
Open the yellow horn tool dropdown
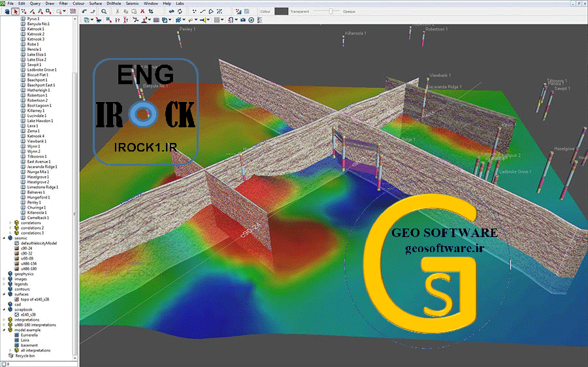(208, 20)
